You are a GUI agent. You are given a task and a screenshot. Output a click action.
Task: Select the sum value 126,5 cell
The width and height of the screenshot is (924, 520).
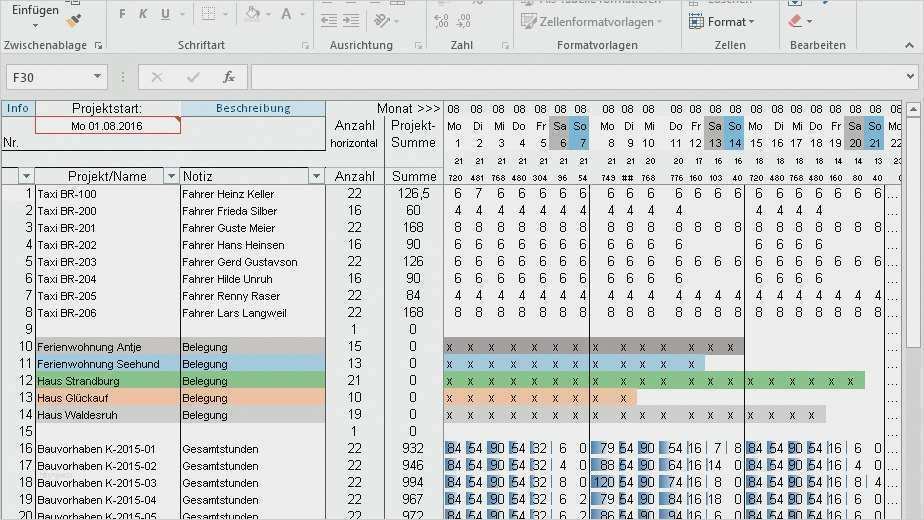click(413, 194)
